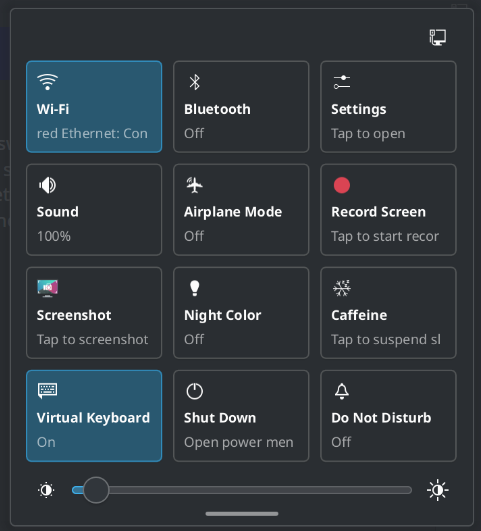Turn off the Virtual Keyboard tile
This screenshot has width=481, height=531.
[94, 416]
